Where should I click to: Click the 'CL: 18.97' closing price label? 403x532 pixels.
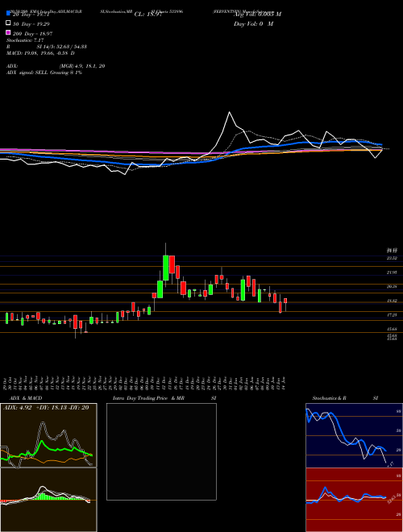pos(148,15)
